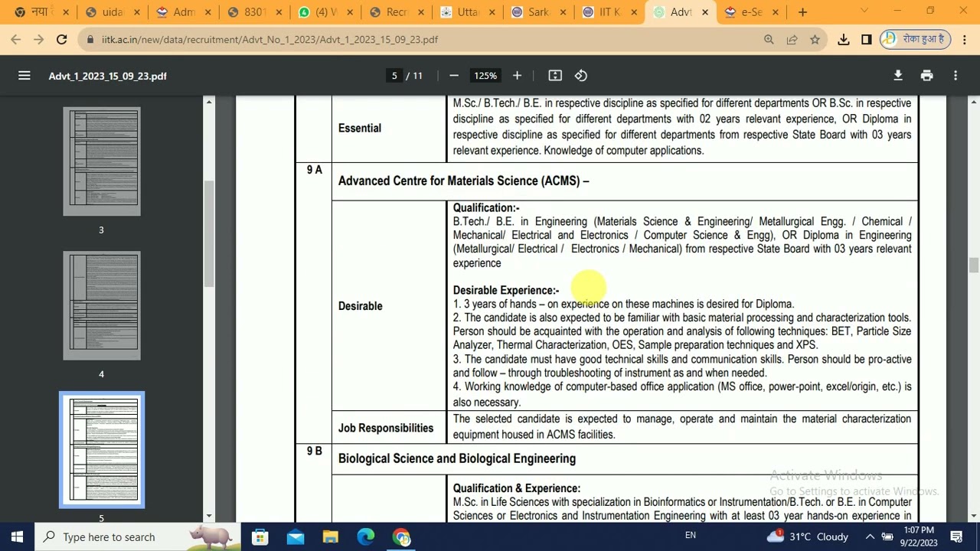Screen dimensions: 980x551
Task: Open Chrome downloads
Action: click(x=844, y=40)
